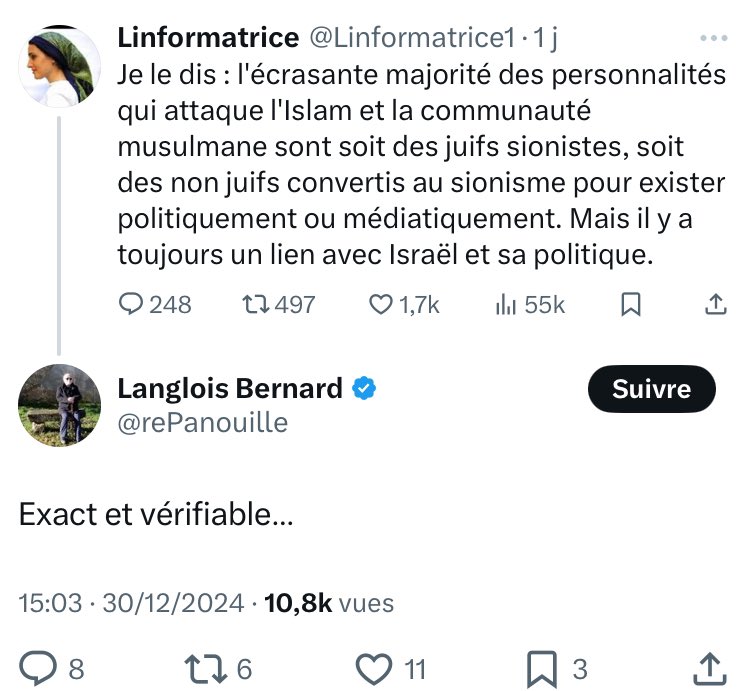The width and height of the screenshot is (750, 691).
Task: Reply to Linformatrice's quoted tweet
Action: click(132, 305)
